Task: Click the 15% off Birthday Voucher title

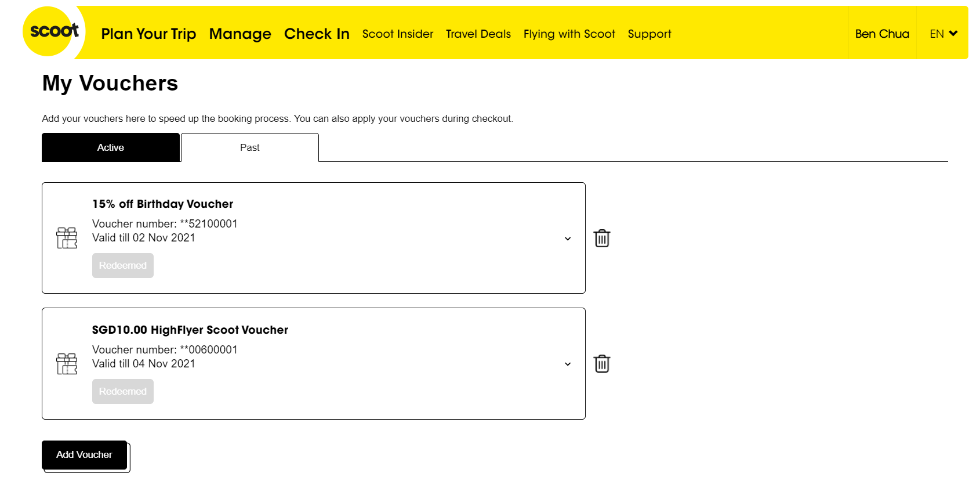Action: click(x=162, y=204)
